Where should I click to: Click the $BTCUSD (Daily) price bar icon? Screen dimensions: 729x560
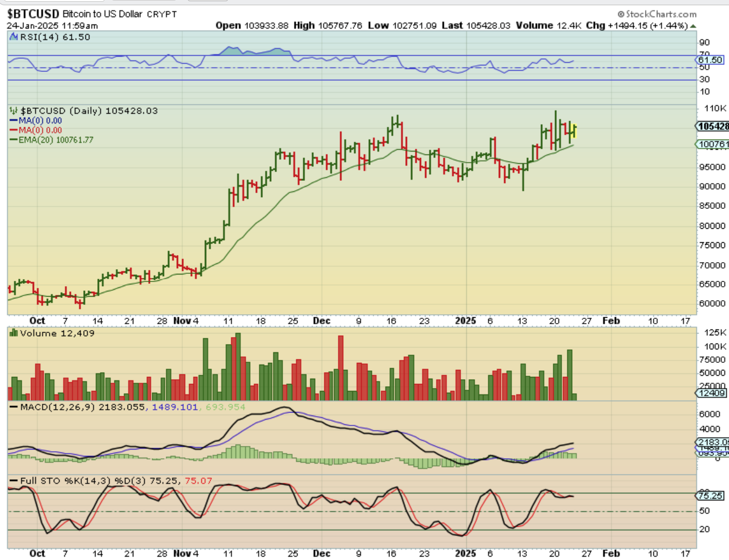[13, 111]
